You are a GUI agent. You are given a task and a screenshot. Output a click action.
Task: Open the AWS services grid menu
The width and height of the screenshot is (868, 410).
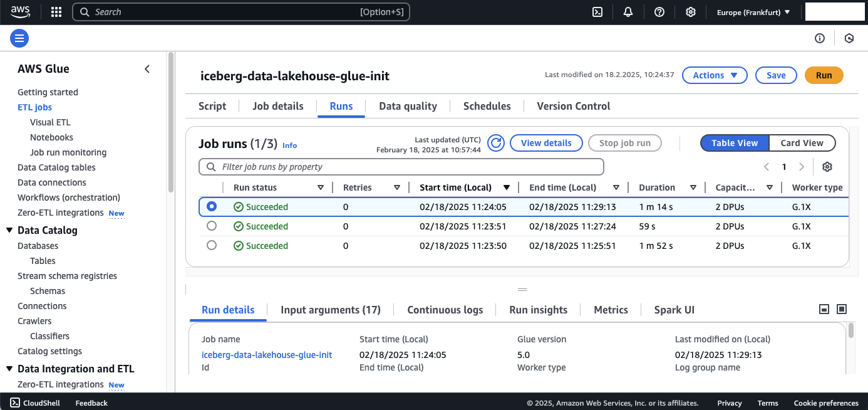56,12
